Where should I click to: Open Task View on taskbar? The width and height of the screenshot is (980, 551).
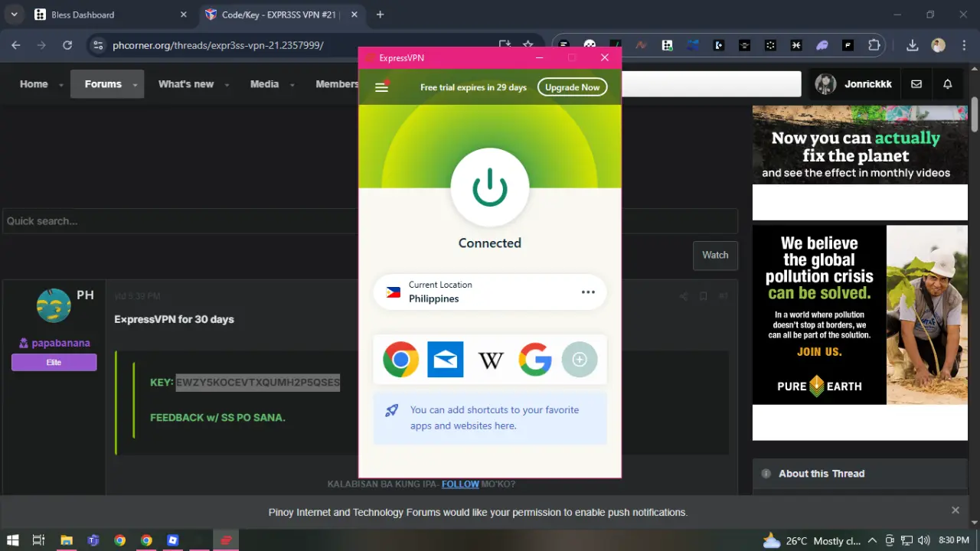39,540
